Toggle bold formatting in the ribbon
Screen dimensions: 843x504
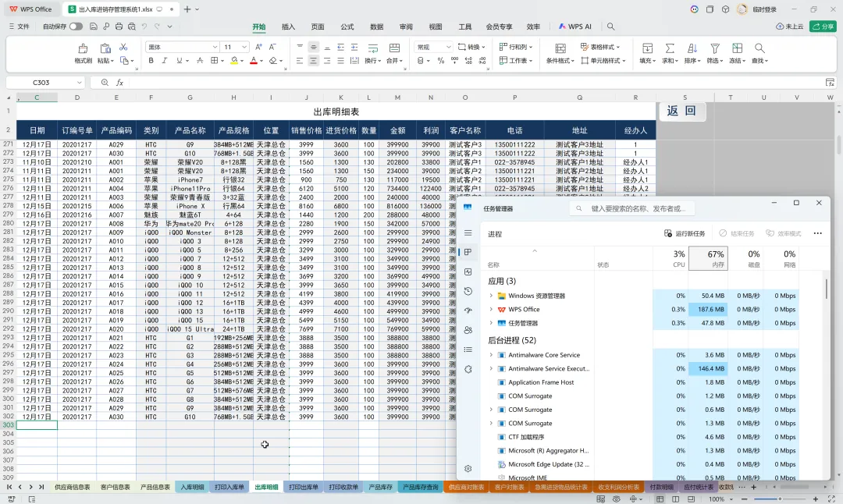coord(151,61)
